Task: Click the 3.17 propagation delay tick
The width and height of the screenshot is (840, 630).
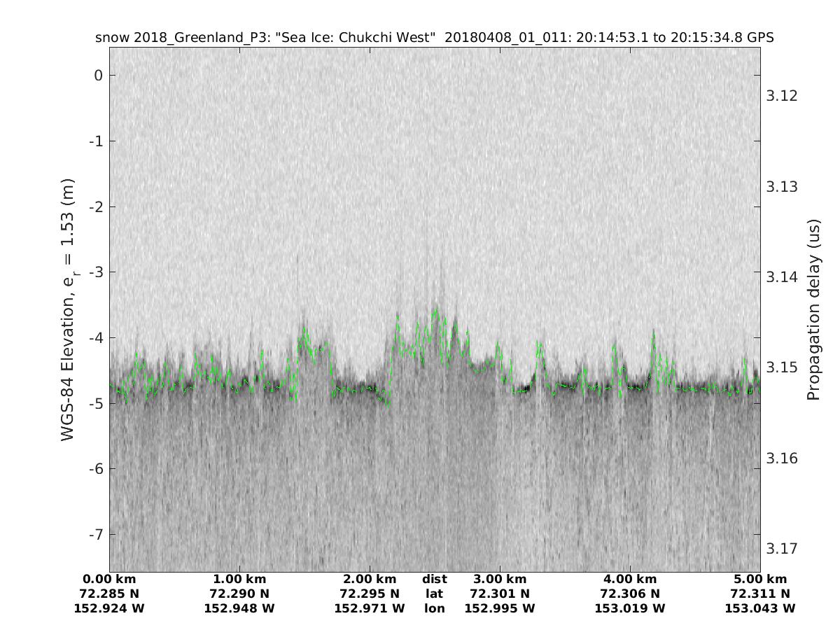Action: coord(782,548)
